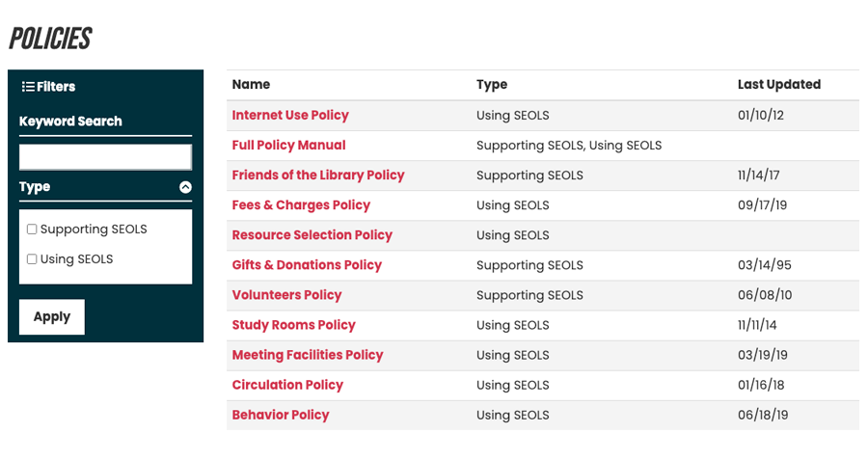This screenshot has height=460, width=868.
Task: Open Gifts & Donations Policy link
Action: 307,264
